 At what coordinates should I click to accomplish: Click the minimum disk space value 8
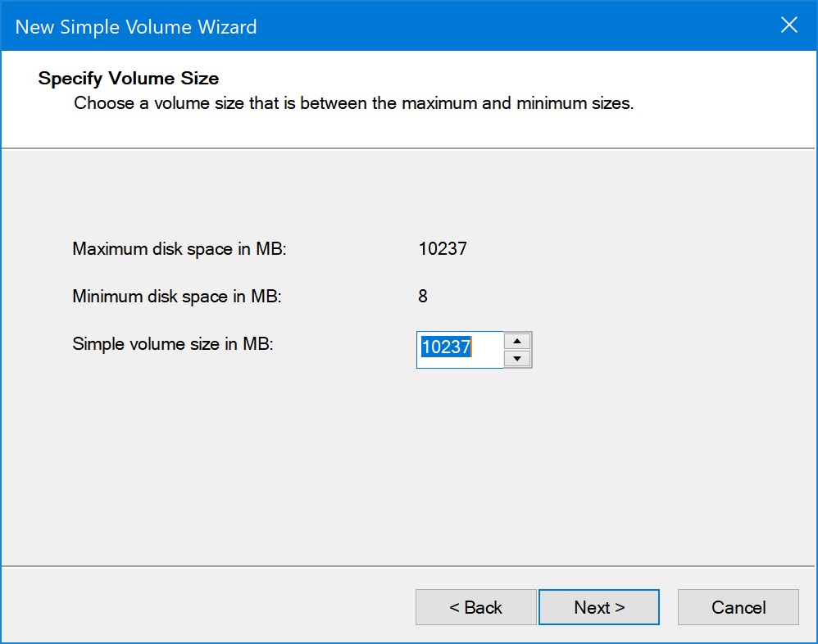pyautogui.click(x=423, y=297)
